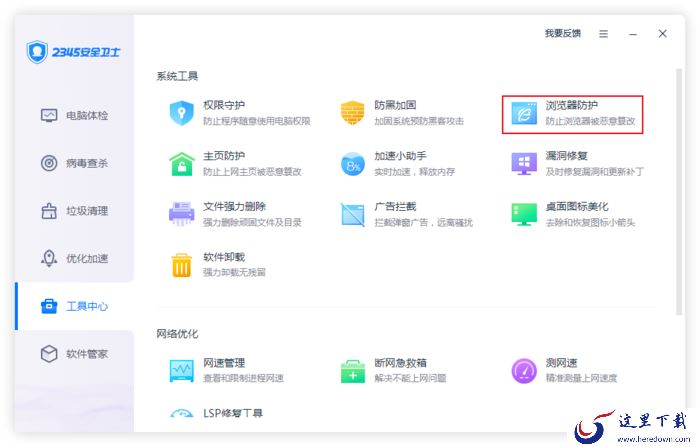Select the 优化加速 sidebar tab

tap(74, 259)
